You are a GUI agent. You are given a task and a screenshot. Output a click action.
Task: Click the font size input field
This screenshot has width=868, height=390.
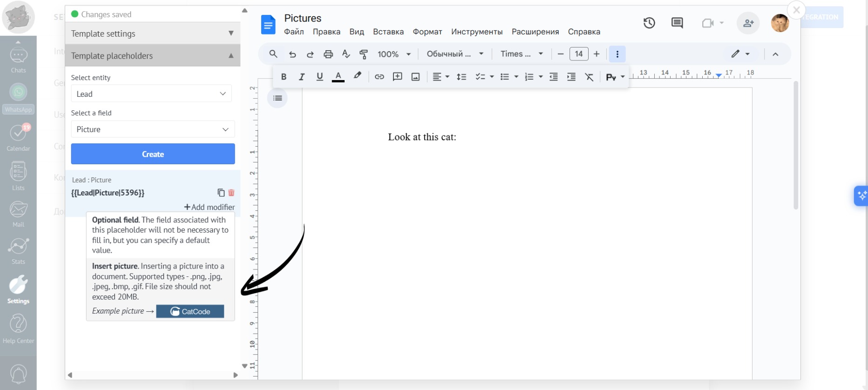point(578,54)
